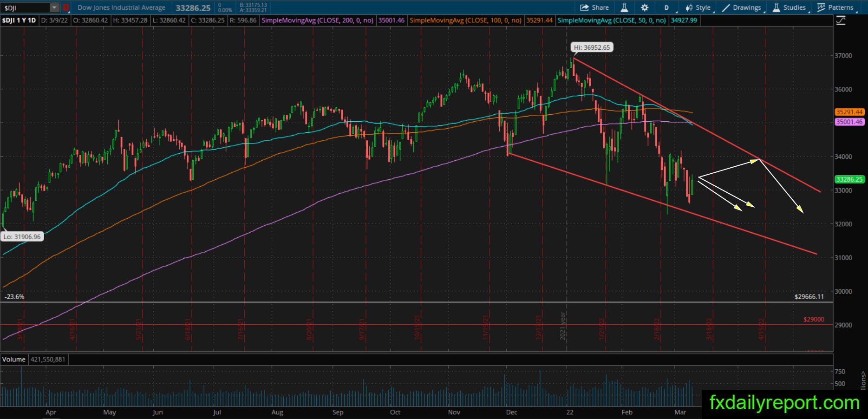Expand the $DJI symbol dropdown arrow

coord(55,7)
